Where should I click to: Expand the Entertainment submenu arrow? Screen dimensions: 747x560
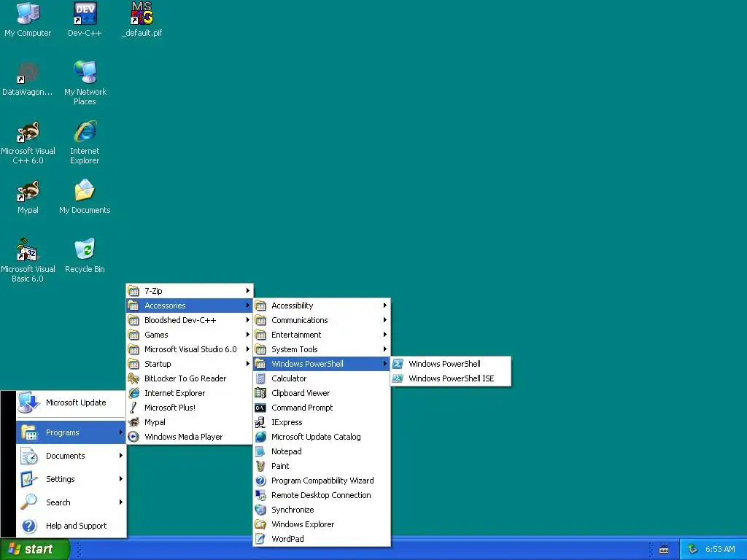[385, 335]
